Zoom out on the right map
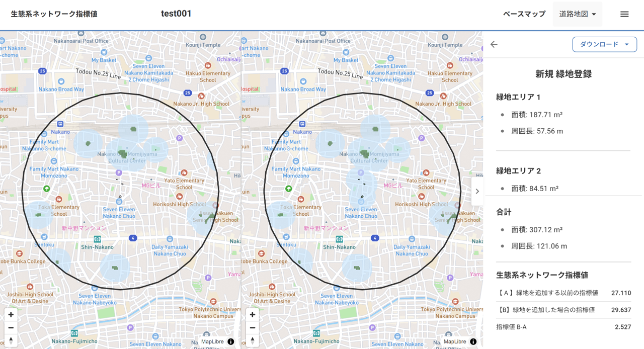The image size is (644, 349). pos(253,328)
